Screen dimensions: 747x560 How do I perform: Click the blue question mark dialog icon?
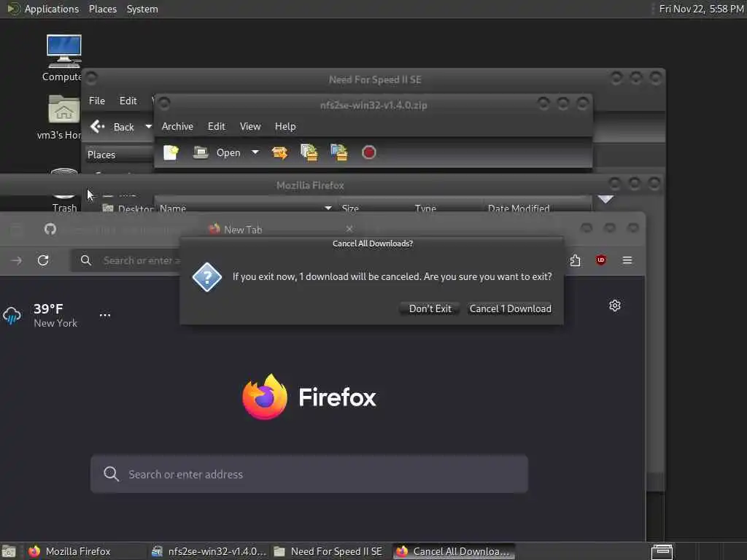[206, 277]
